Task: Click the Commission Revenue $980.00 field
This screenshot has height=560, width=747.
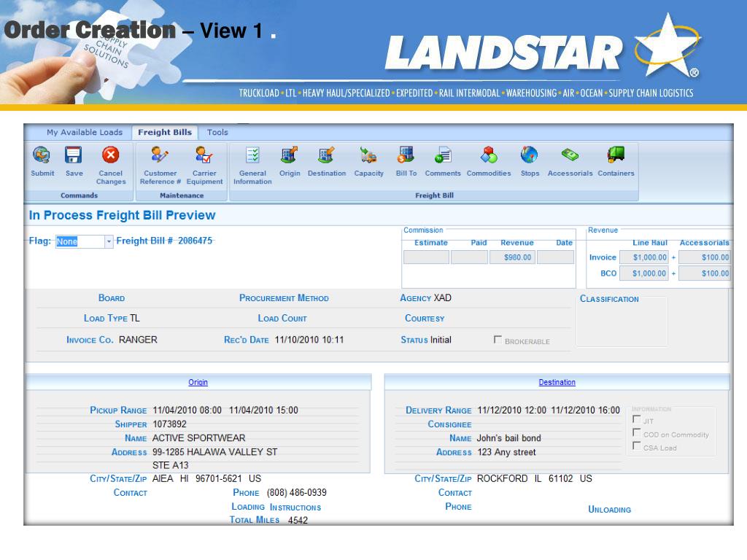Action: tap(512, 257)
